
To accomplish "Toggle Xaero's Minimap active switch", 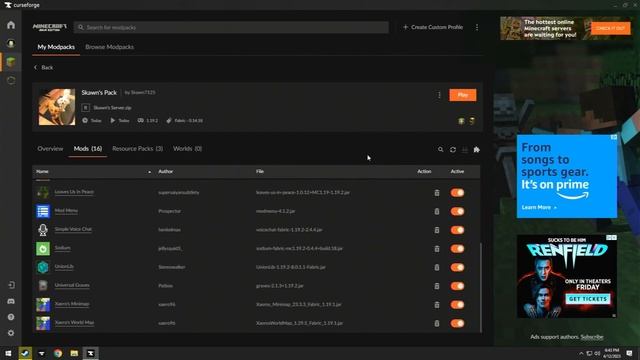I will (x=457, y=305).
